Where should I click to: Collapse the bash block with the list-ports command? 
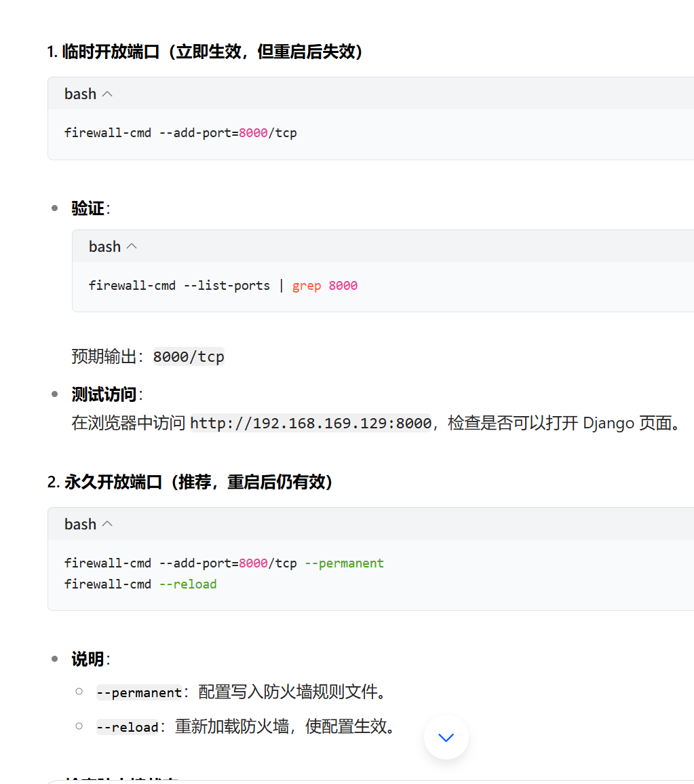[132, 246]
